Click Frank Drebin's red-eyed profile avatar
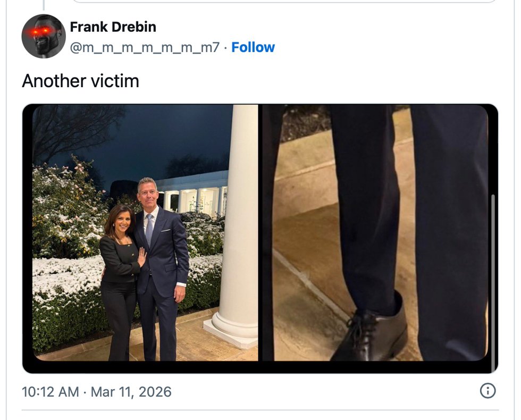521x420 pixels. pos(43,36)
